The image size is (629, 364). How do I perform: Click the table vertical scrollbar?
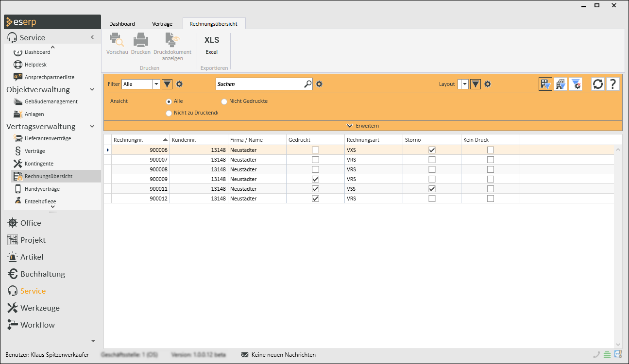click(x=618, y=247)
